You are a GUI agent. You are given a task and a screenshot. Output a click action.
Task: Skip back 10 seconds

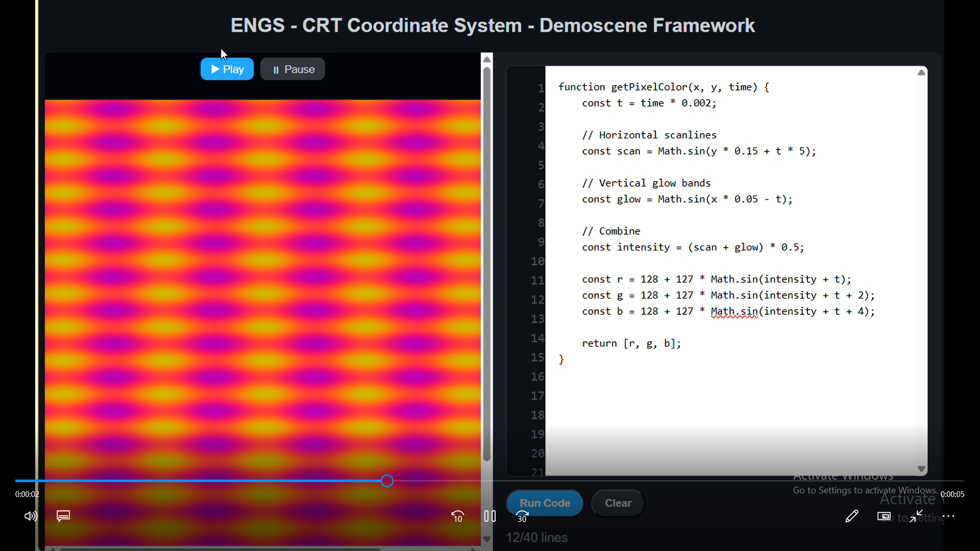[458, 516]
